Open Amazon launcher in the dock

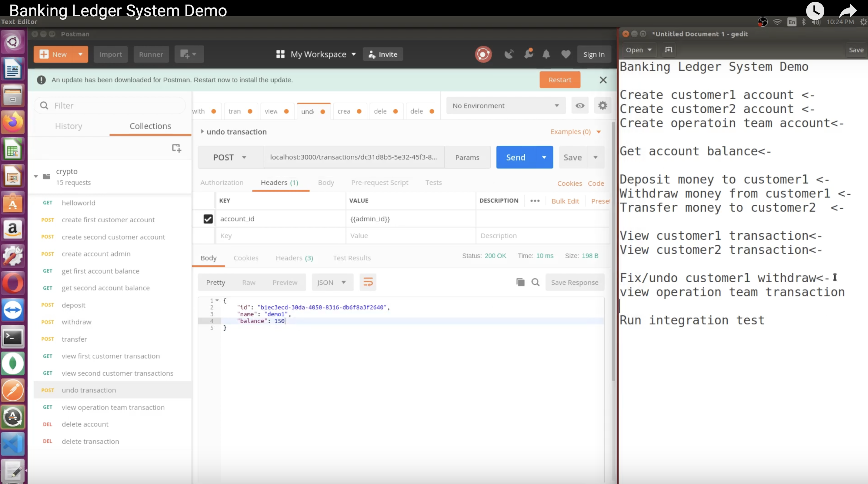[x=13, y=230]
